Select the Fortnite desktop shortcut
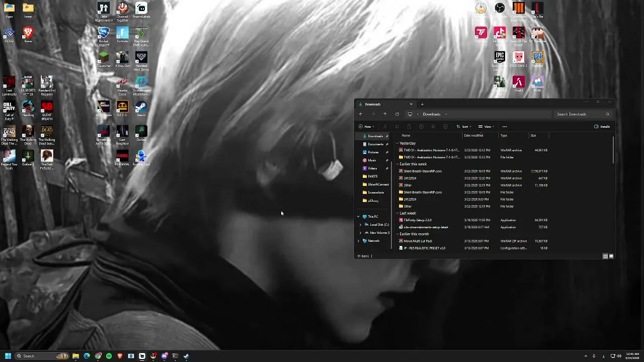This screenshot has height=362, width=644. (122, 35)
